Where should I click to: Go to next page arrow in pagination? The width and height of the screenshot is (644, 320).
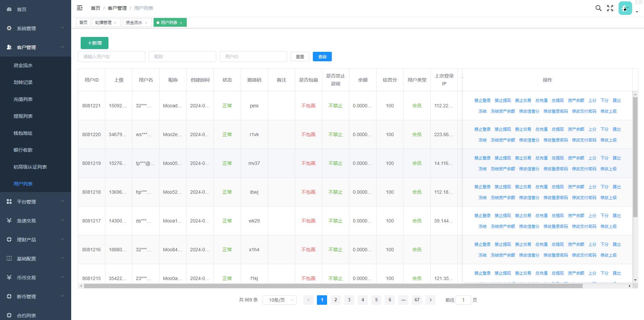pos(430,300)
